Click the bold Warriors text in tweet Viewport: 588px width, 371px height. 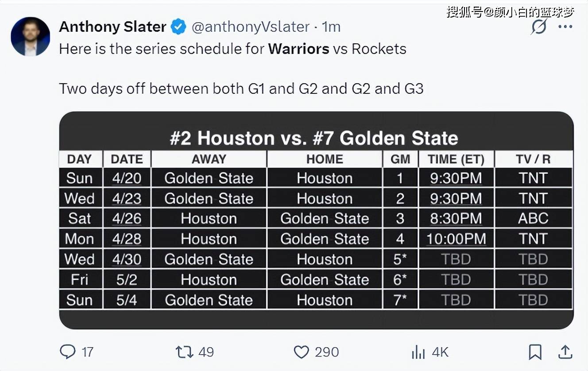[299, 48]
